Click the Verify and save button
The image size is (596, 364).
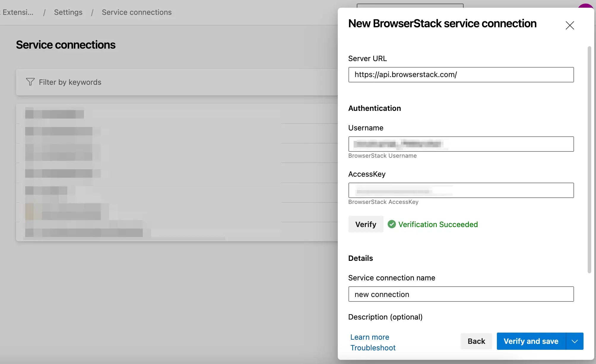click(531, 341)
